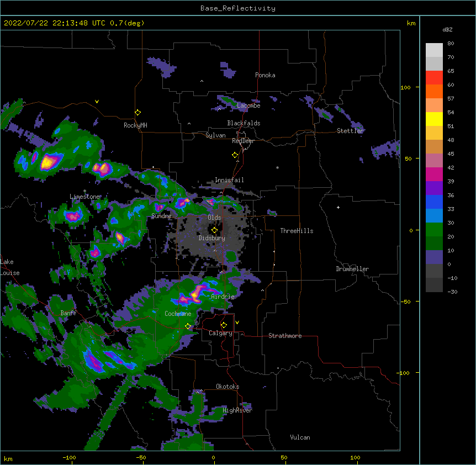
Task: Click the Strathmore label
Action: coord(285,336)
